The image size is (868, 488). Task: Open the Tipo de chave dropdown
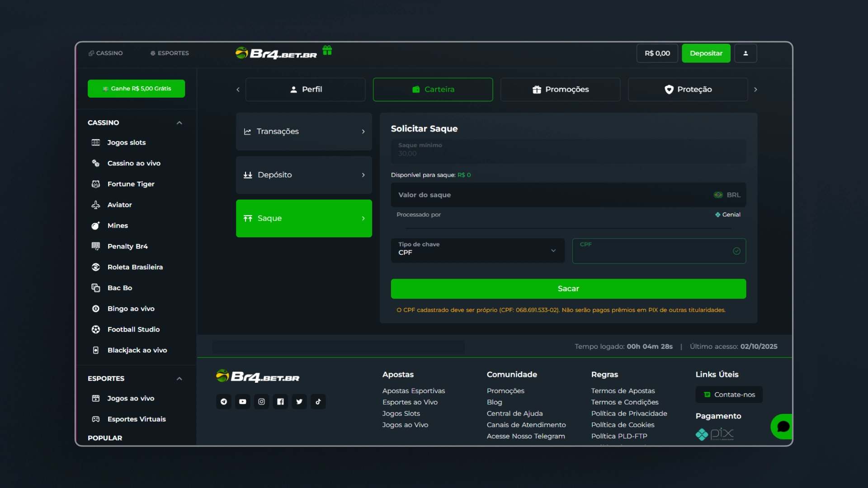(x=477, y=251)
